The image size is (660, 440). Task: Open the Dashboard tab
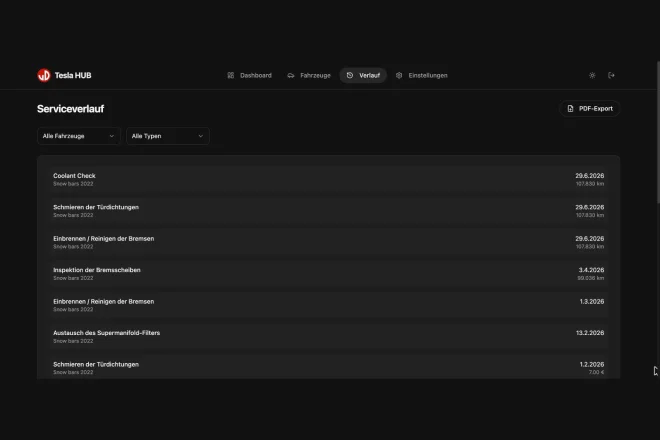(x=250, y=75)
